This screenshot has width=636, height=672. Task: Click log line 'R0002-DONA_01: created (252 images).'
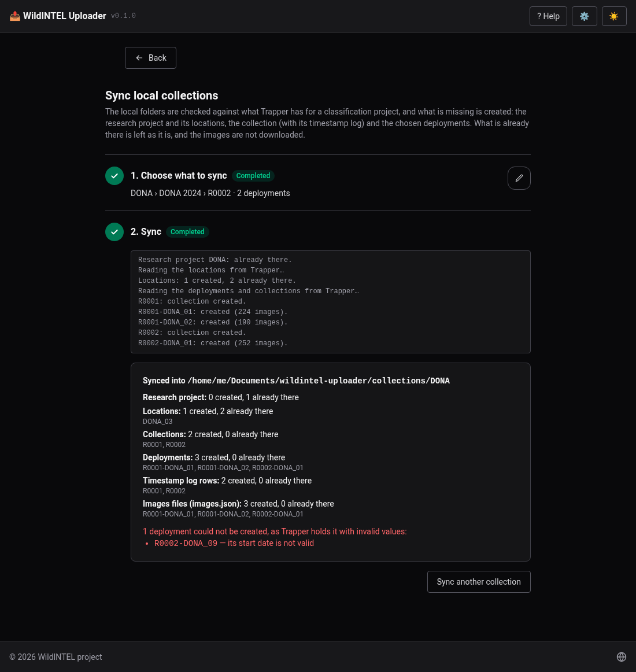213,343
